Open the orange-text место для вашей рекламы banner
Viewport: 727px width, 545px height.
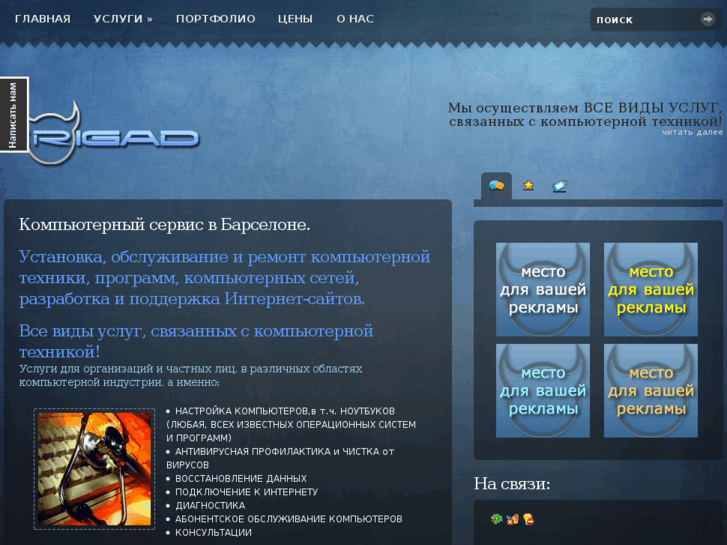pyautogui.click(x=650, y=391)
